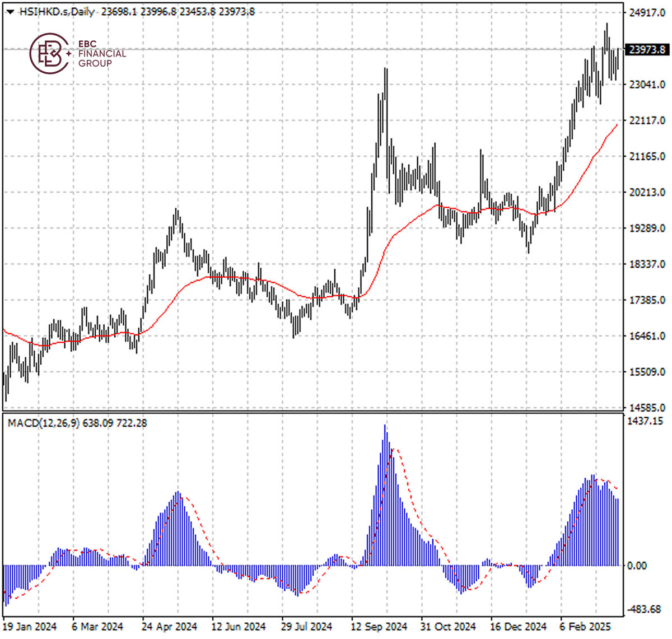Click the 31 Oct 2024 date label
Image resolution: width=672 pixels, height=639 pixels.
[x=448, y=627]
